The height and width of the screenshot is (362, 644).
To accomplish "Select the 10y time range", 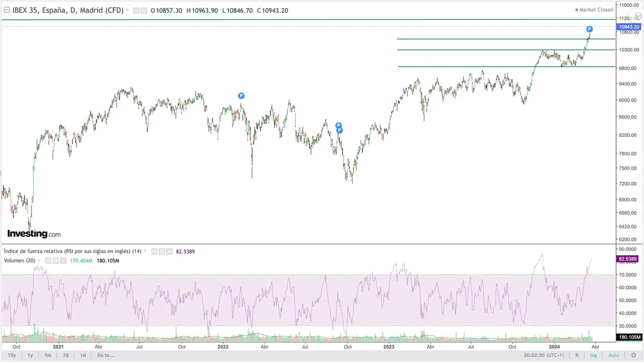I will click(11, 355).
